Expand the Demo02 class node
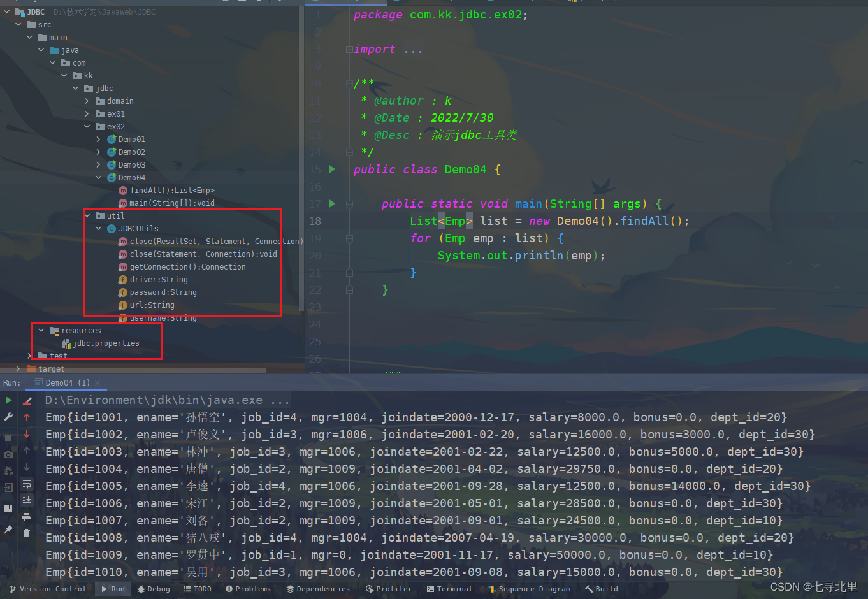This screenshot has height=599, width=868. click(99, 152)
